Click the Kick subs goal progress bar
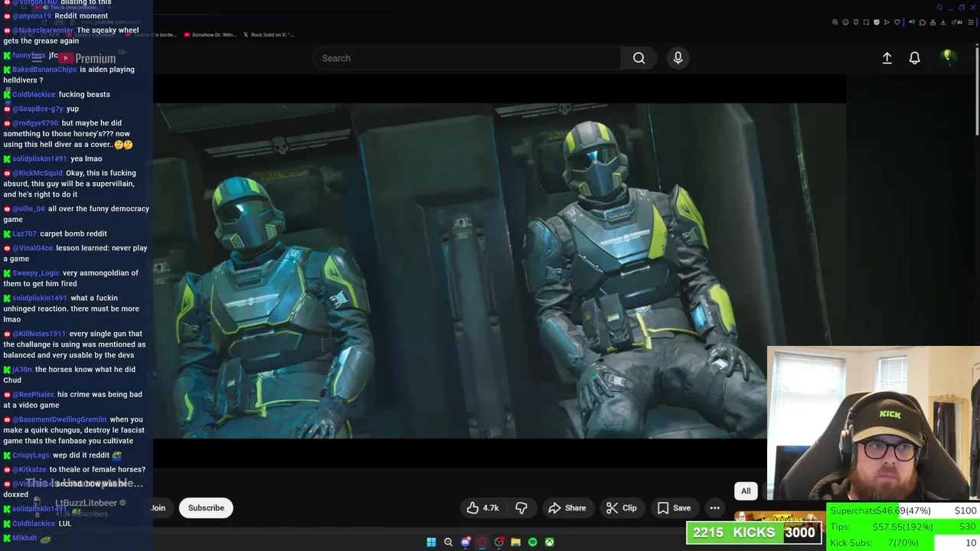This screenshot has width=980, height=551. coord(903,543)
